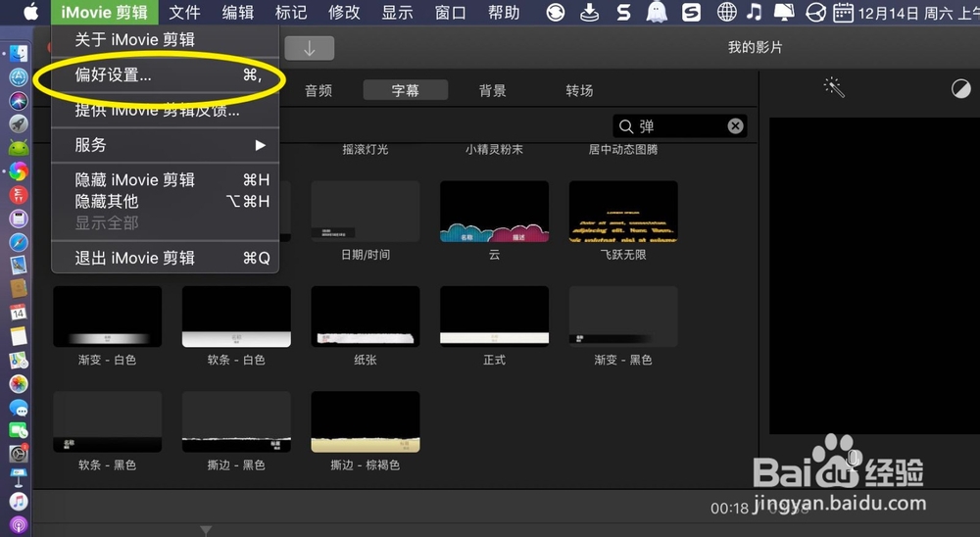This screenshot has width=980, height=537.
Task: Select the 软条 - 黑色 title thumbnail
Action: [108, 422]
